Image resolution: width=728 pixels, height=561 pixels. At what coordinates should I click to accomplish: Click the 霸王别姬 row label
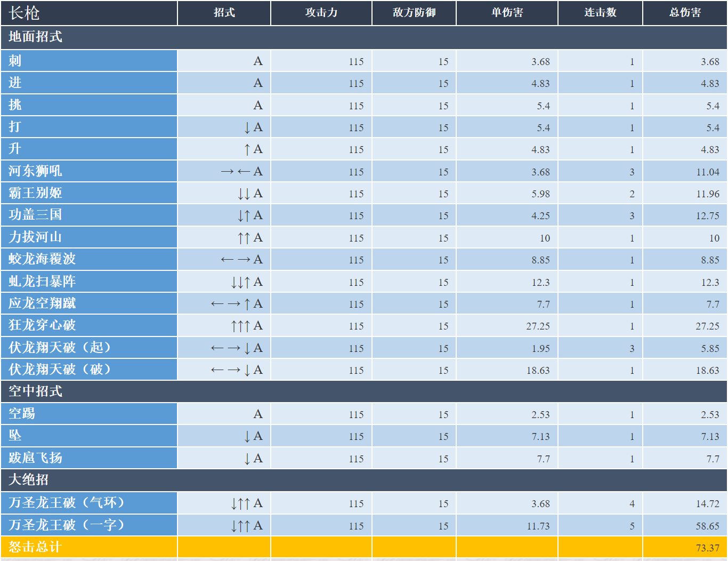point(89,193)
